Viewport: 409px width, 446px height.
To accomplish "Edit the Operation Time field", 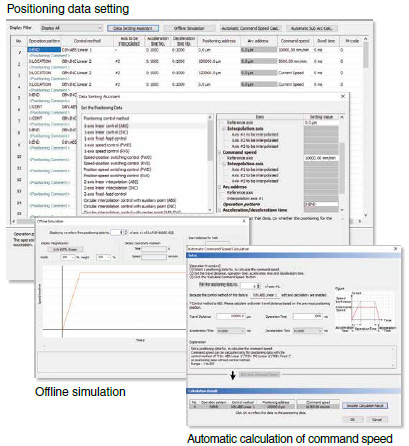I will pos(308,316).
